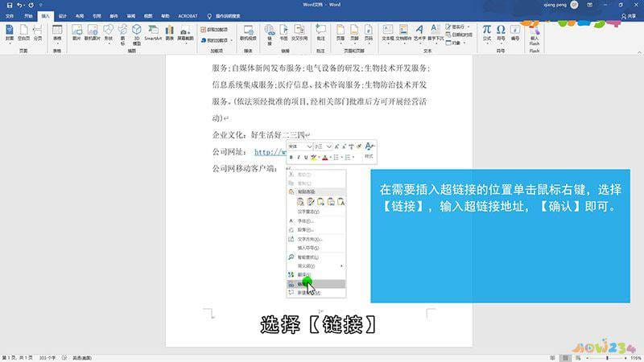Open the Shapes (形状) gallery
Image resolution: width=644 pixels, height=362 pixels.
108,33
